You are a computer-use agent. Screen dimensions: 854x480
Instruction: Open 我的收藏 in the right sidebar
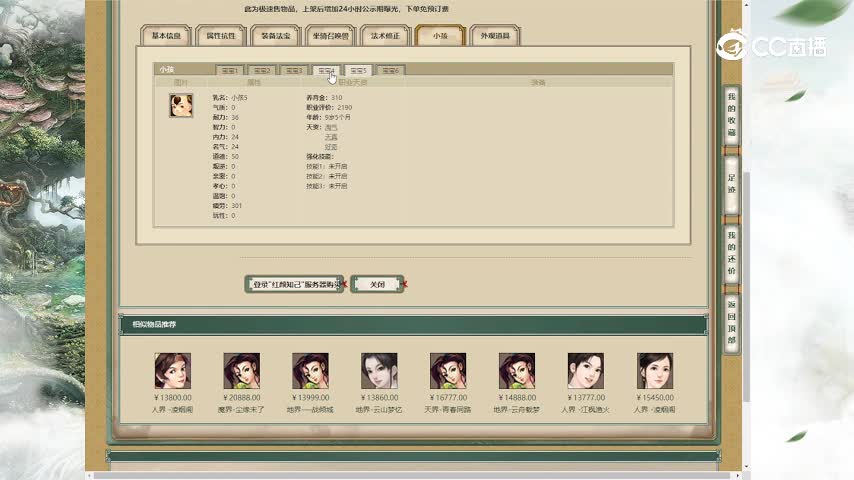click(731, 115)
